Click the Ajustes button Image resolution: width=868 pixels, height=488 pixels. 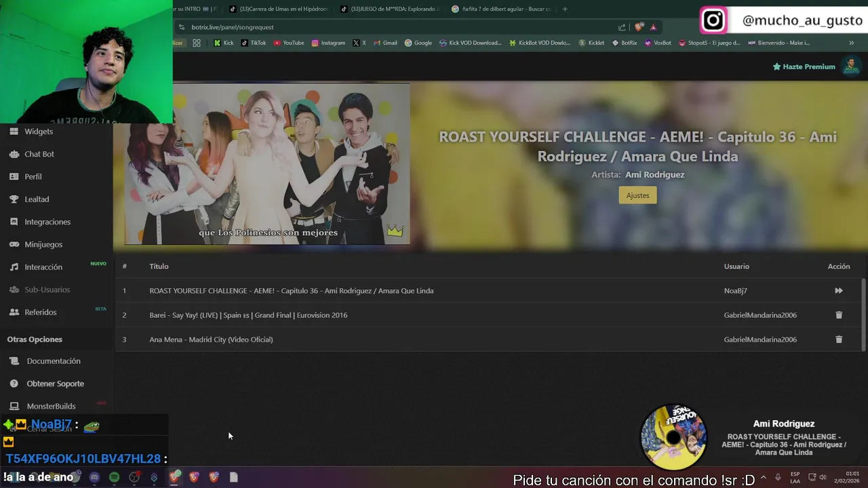[637, 195]
